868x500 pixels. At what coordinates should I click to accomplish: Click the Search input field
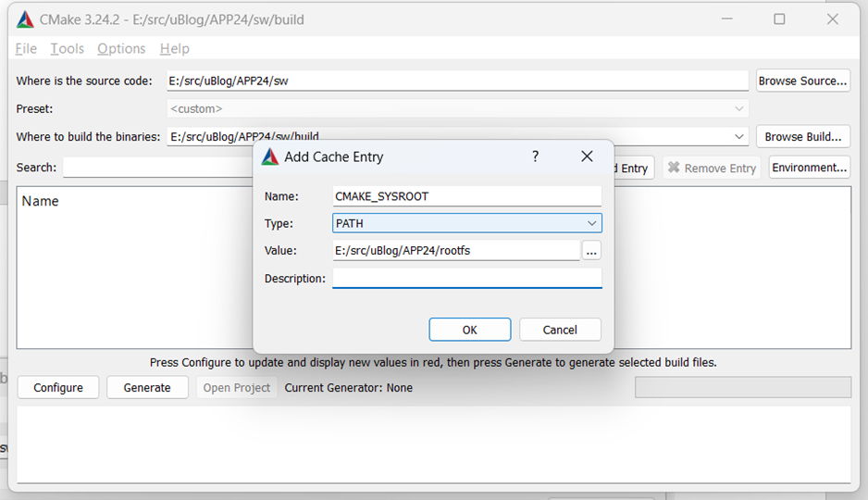pos(157,168)
